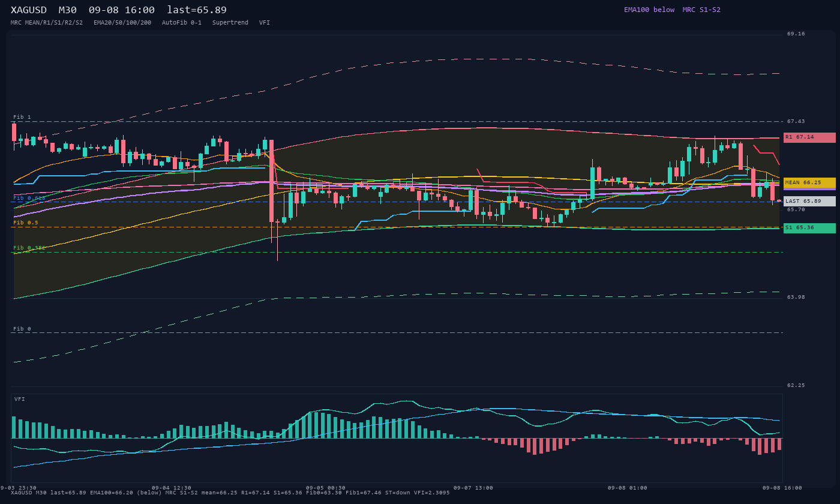Click the Fib 1 level label
Image resolution: width=840 pixels, height=504 pixels.
point(22,117)
